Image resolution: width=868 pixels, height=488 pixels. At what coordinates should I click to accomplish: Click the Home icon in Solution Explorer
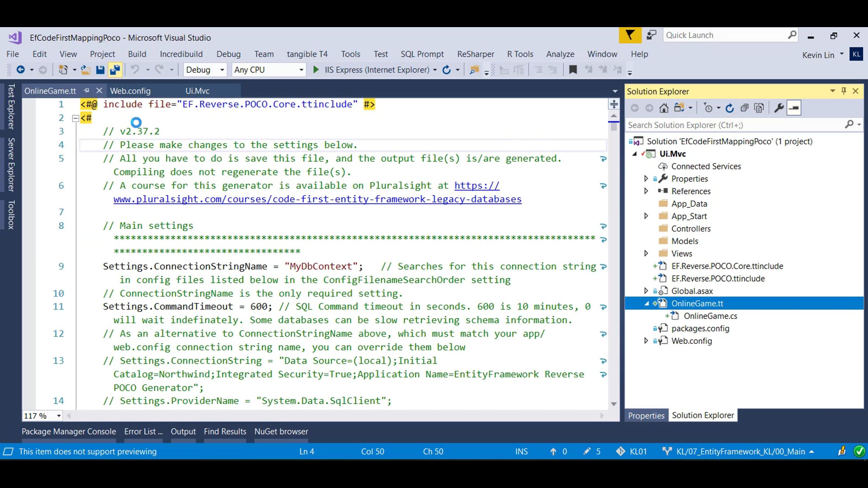[664, 108]
